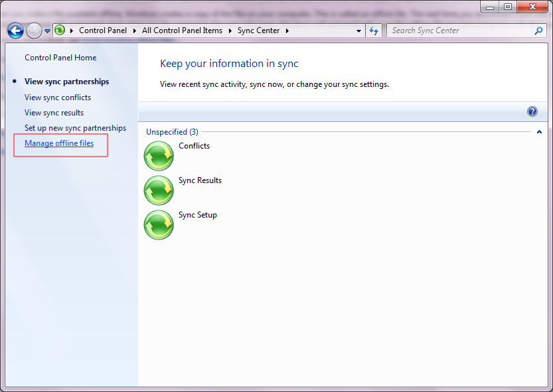
Task: Open the Conflicts sync item
Action: 194,145
